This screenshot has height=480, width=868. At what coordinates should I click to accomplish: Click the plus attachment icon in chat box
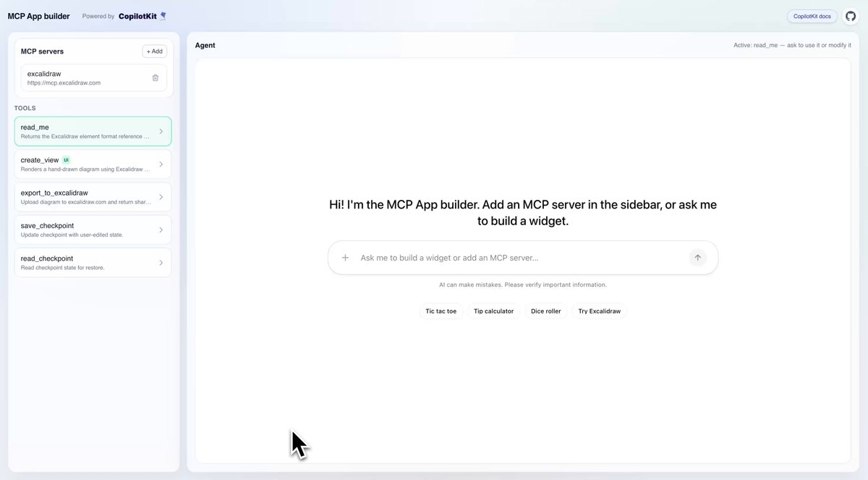pos(345,258)
